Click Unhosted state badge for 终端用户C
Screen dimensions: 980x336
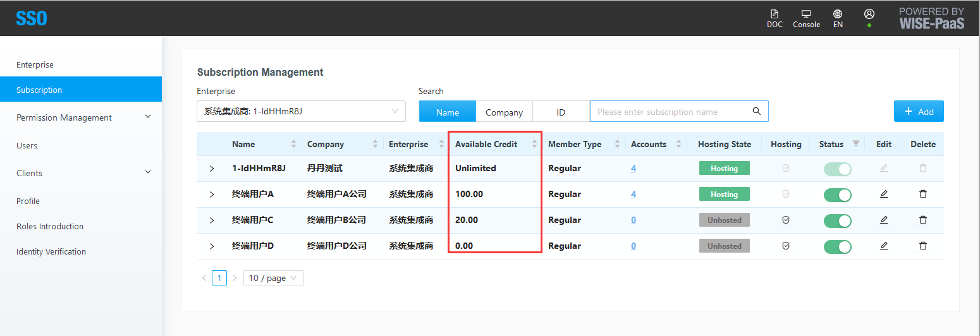(724, 220)
